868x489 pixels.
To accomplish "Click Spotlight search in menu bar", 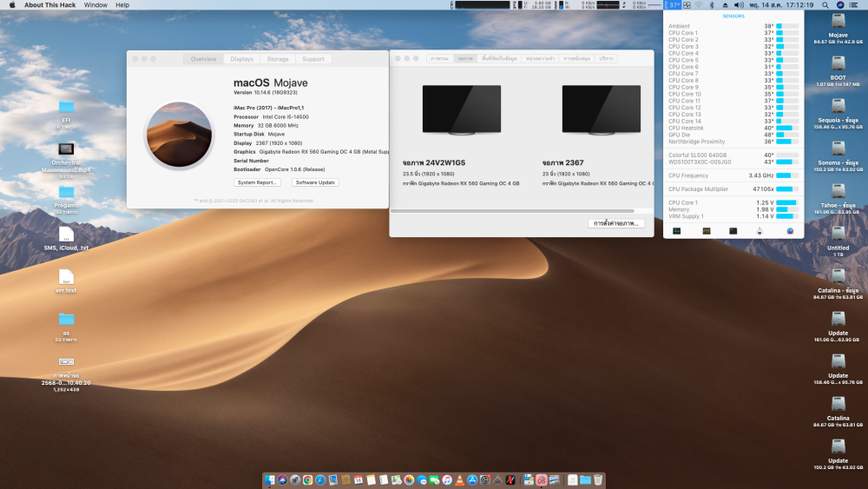I will 825,5.
